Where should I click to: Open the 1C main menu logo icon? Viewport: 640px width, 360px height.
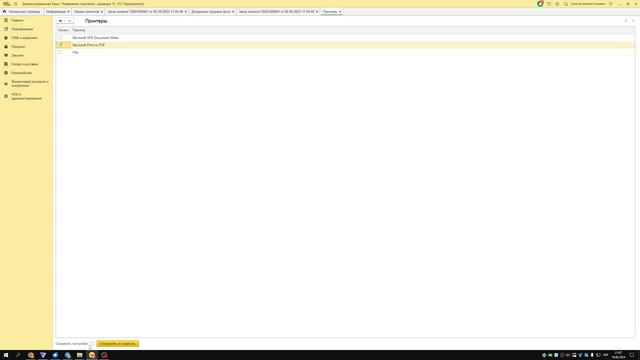[7, 4]
